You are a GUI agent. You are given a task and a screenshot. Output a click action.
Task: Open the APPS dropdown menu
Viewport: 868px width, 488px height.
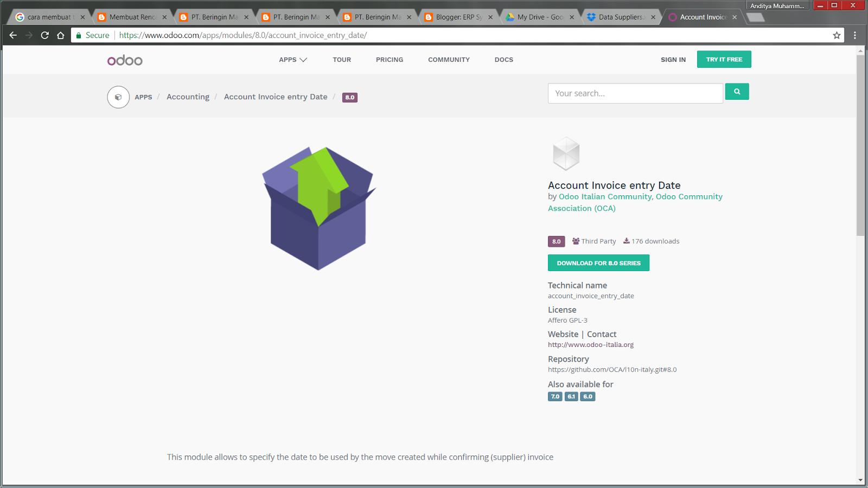coord(293,60)
